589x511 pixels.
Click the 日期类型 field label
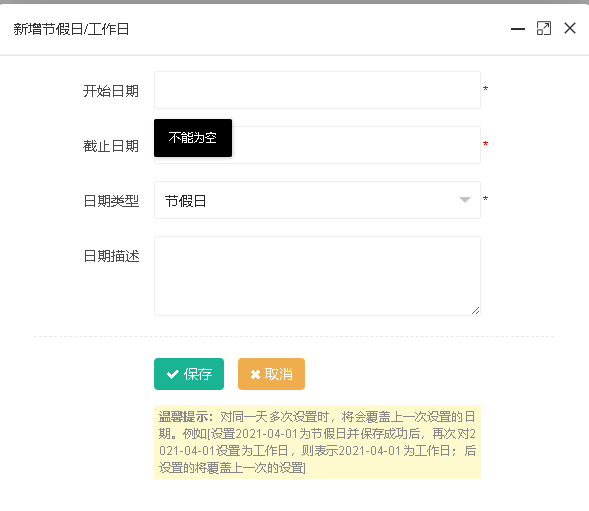pos(111,201)
